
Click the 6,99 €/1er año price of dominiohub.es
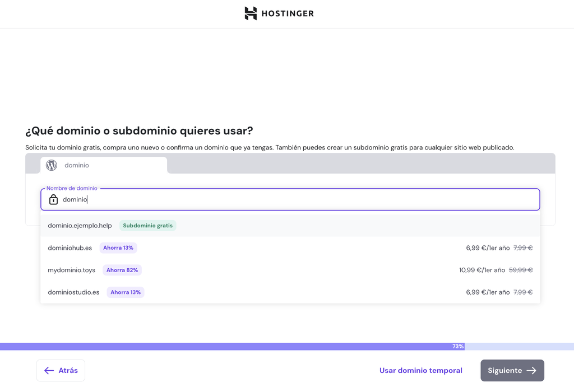coord(488,248)
